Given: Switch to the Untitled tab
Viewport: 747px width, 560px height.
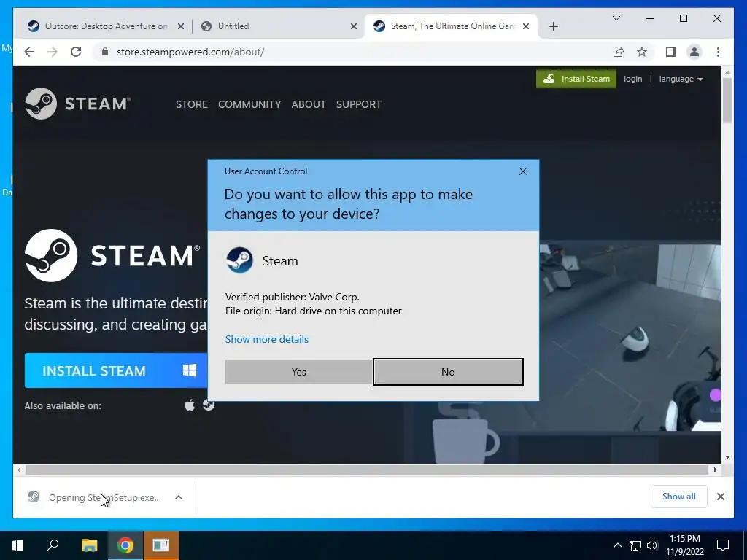Looking at the screenshot, I should (275, 26).
